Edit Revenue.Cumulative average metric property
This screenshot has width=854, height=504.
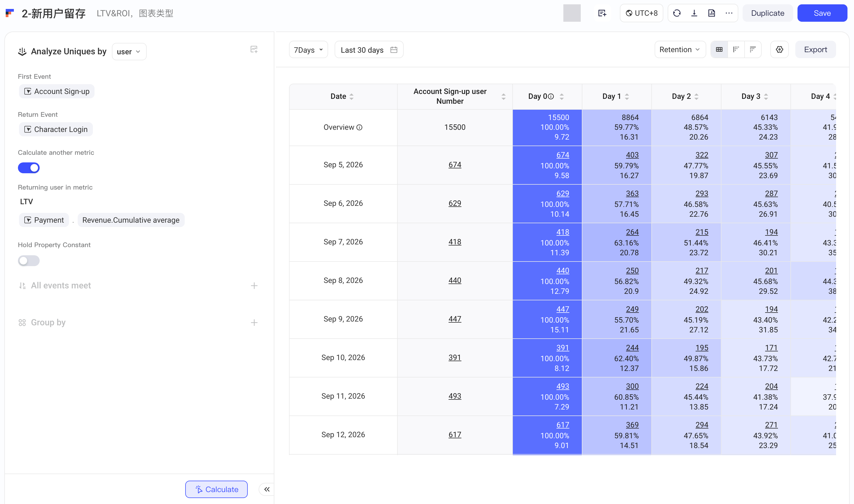[x=131, y=220]
